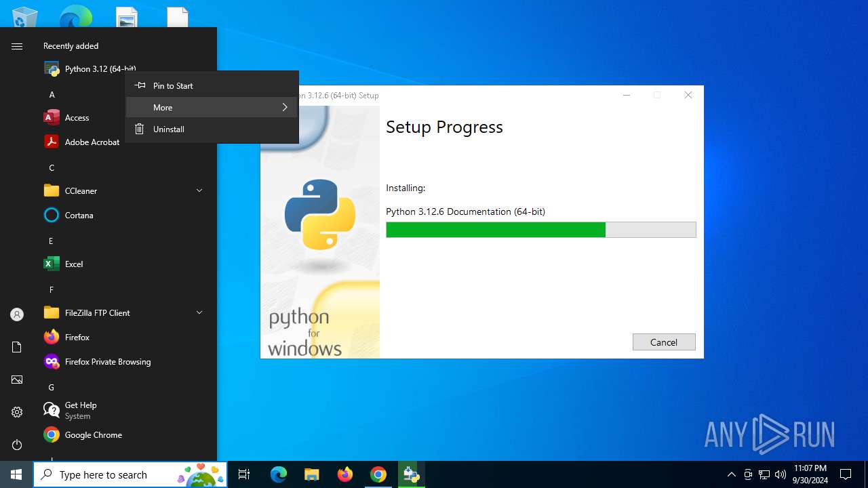Open the user account icon in Start sidebar

tap(17, 314)
